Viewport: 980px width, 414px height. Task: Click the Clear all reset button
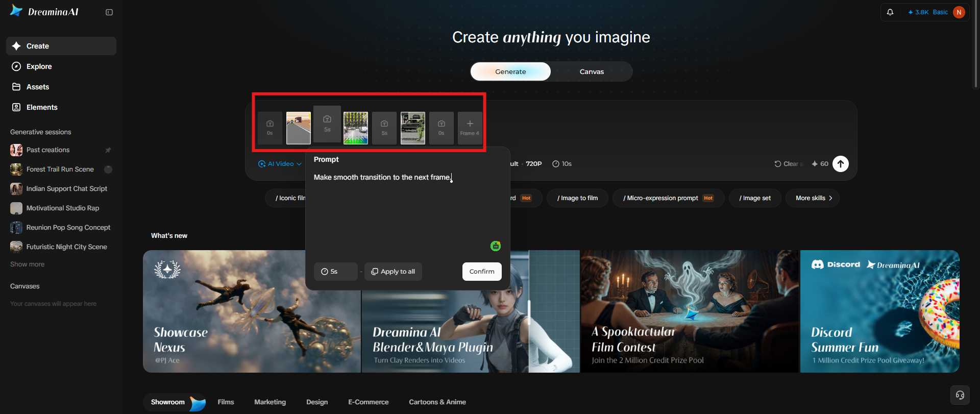789,164
